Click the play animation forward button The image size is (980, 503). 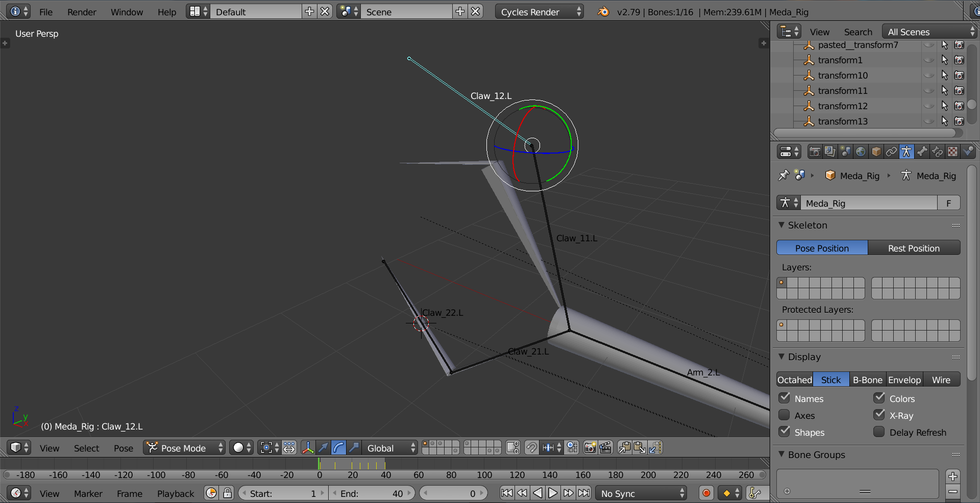point(553,493)
